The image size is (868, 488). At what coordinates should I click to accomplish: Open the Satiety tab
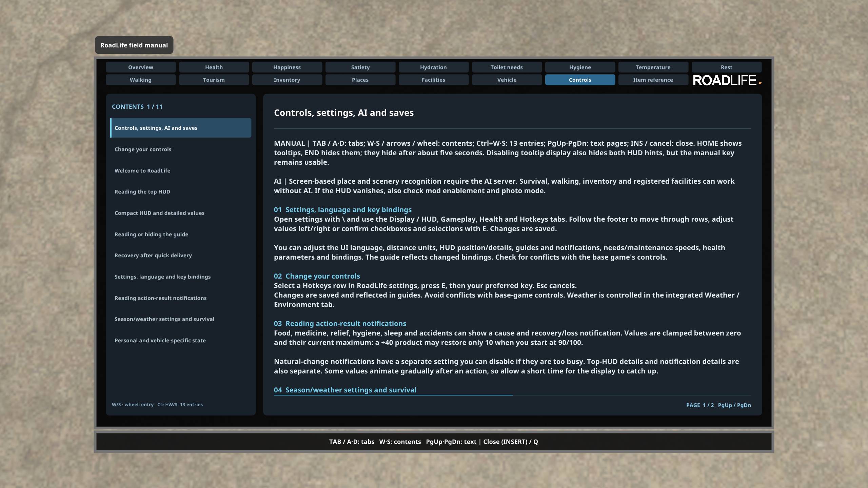(x=360, y=67)
